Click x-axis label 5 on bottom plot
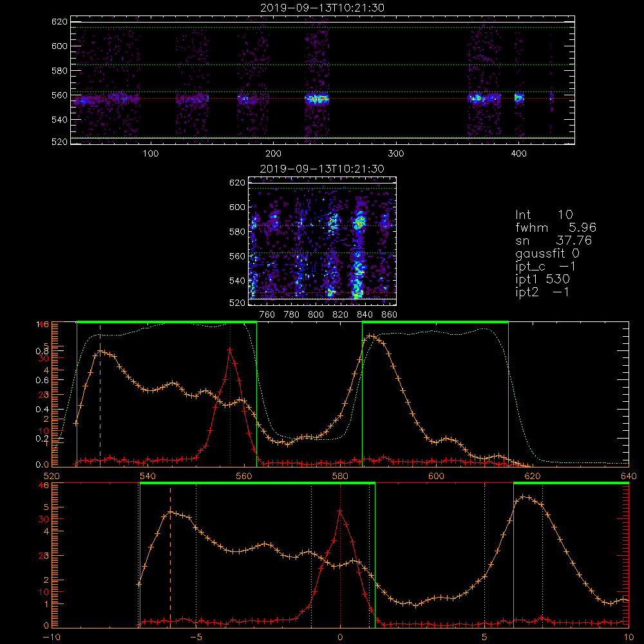This screenshot has width=644, height=644. point(484,637)
